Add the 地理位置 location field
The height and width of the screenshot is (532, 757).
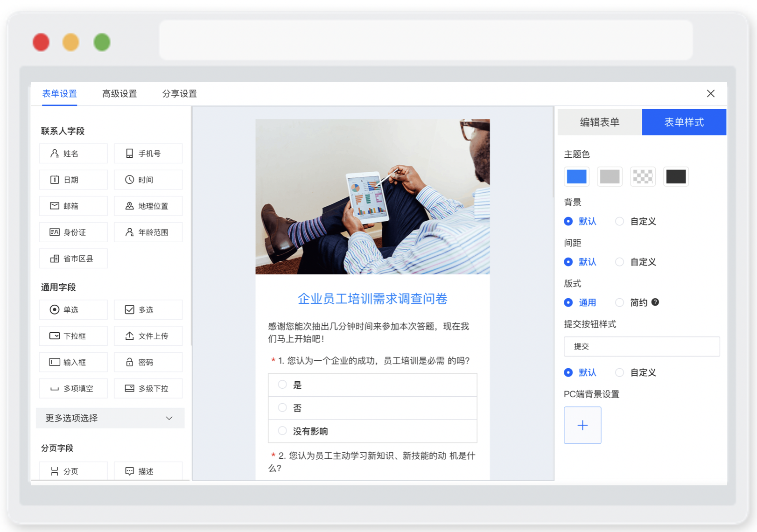tap(148, 206)
